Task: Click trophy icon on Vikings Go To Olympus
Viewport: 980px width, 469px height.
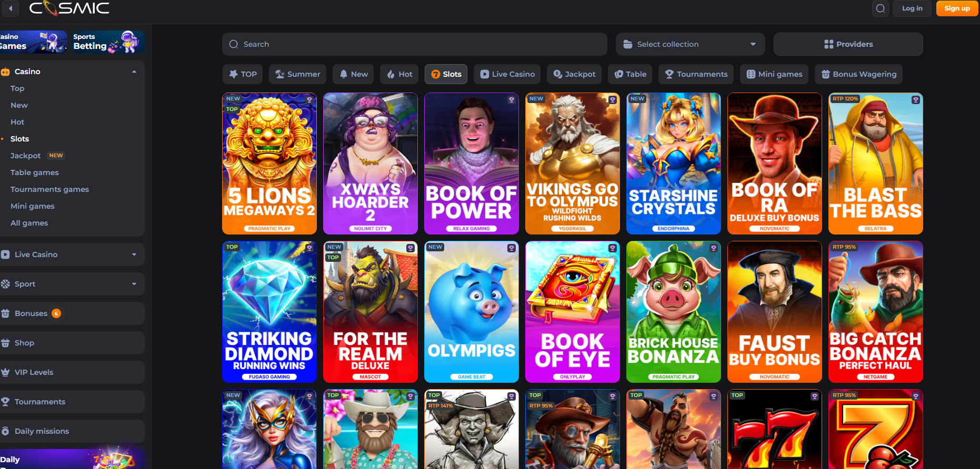Action: tap(613, 99)
